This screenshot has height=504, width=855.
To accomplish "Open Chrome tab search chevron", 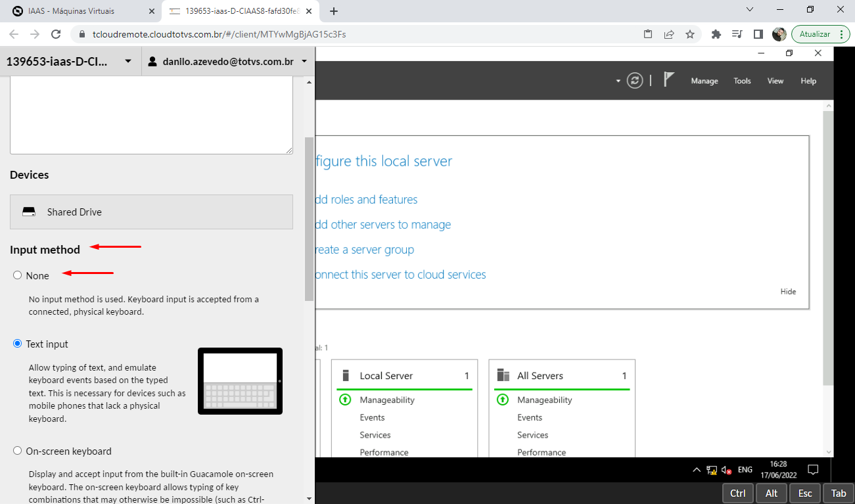I will coord(751,9).
